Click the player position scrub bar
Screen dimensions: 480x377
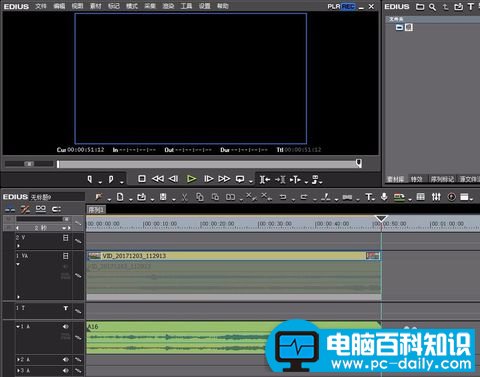pos(209,164)
